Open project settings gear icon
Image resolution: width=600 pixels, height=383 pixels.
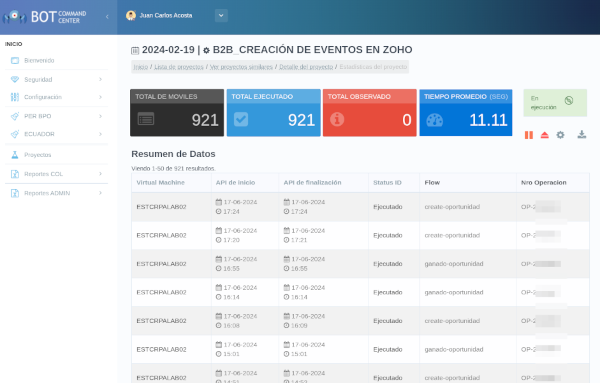pyautogui.click(x=560, y=135)
